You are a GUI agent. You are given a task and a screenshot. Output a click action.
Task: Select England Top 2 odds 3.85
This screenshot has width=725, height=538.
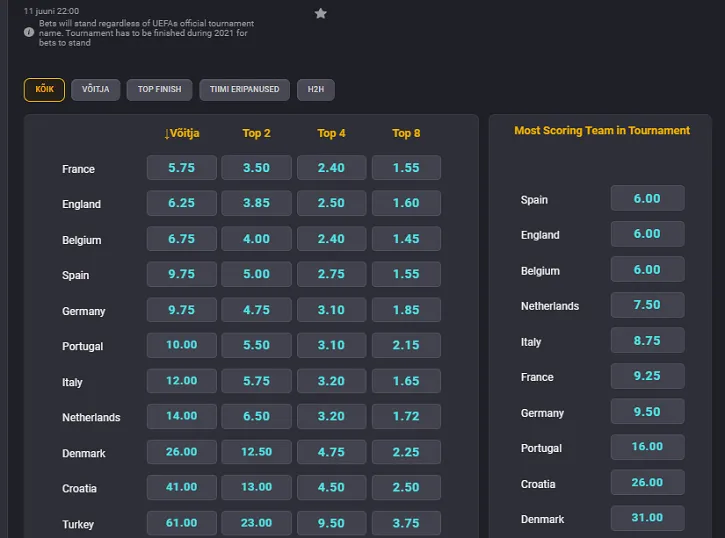pos(256,203)
